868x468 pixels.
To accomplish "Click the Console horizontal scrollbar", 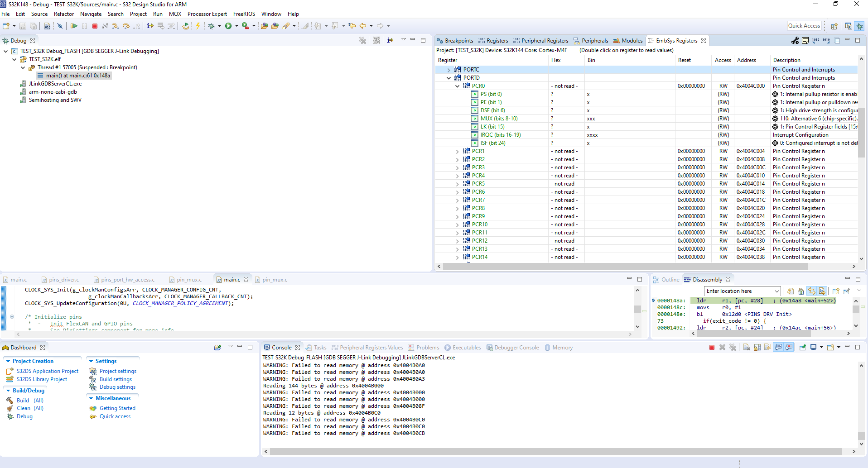I will 555,451.
